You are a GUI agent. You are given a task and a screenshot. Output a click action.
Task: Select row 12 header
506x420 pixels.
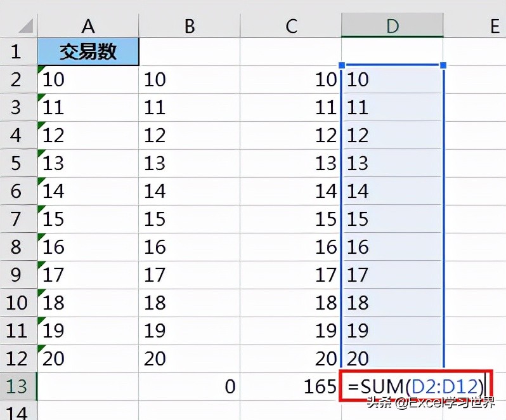18,358
